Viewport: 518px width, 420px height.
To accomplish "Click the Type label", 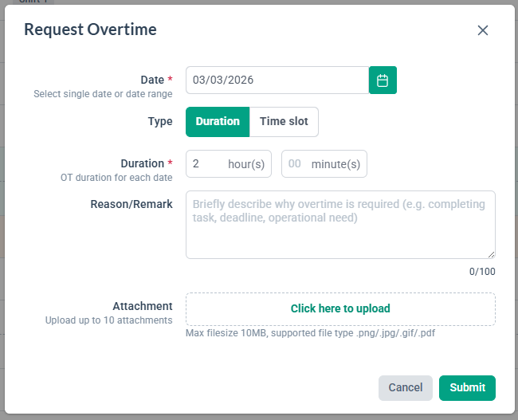I will point(160,122).
